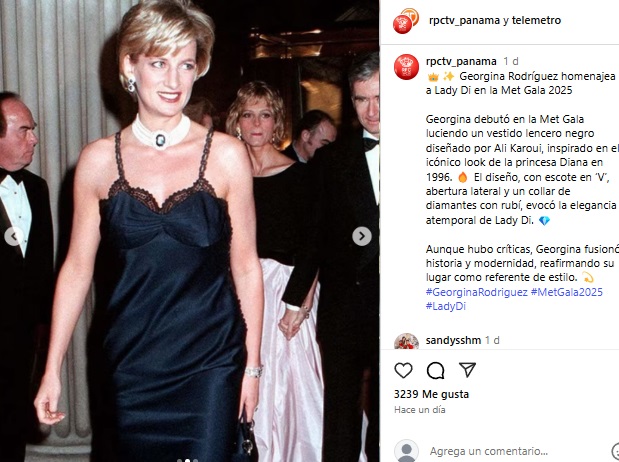This screenshot has width=619, height=462.
Task: Open sandysshm commenter profile picture
Action: [406, 341]
